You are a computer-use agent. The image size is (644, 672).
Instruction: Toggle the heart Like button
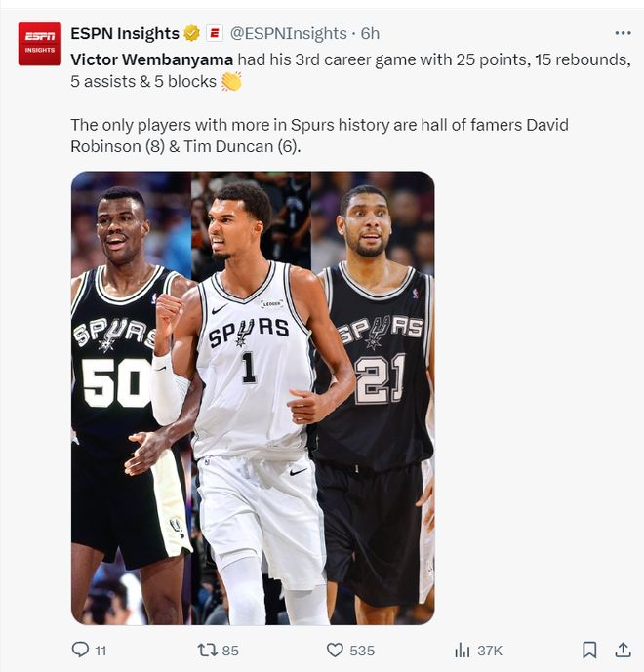[x=335, y=650]
